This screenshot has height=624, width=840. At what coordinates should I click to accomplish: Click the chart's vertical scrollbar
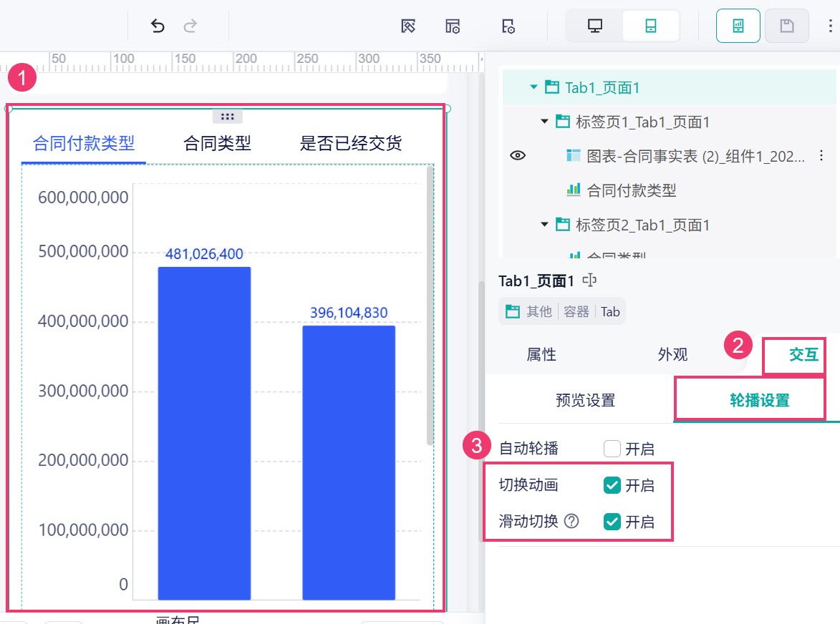[430, 305]
